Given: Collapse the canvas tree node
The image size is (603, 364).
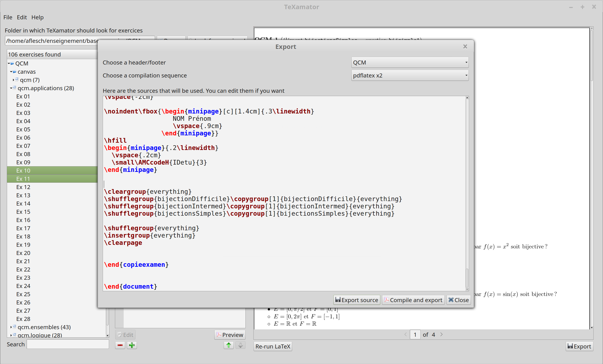Looking at the screenshot, I should (x=11, y=72).
